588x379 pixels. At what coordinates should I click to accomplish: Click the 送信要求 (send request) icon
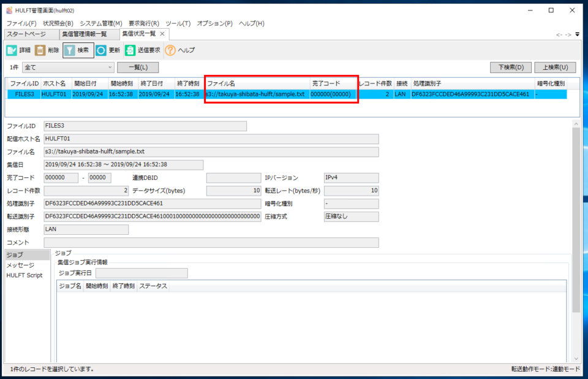coord(130,50)
